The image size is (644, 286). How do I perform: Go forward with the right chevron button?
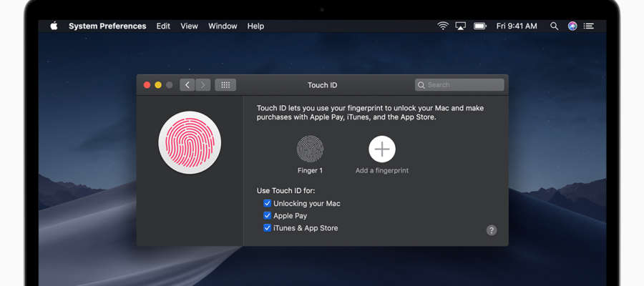tap(203, 85)
